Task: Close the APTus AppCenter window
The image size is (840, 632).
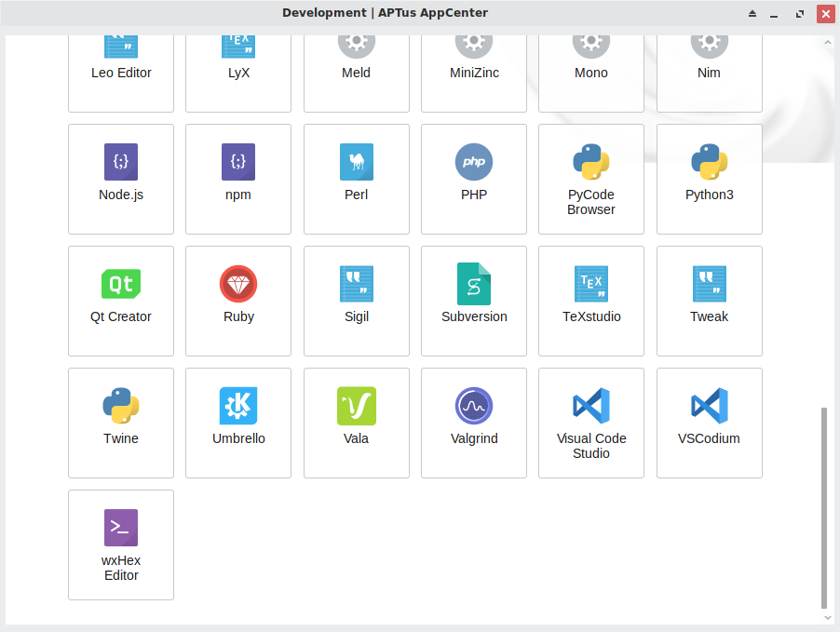Action: pos(825,13)
